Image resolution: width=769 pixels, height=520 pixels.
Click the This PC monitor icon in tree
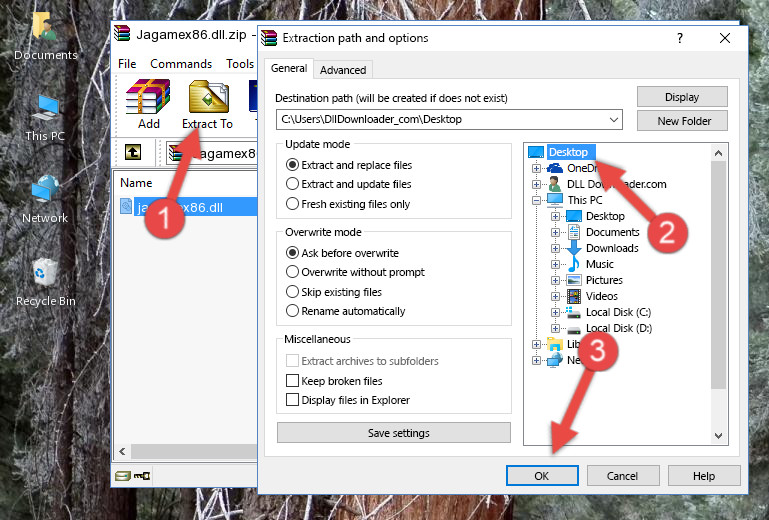(x=555, y=200)
